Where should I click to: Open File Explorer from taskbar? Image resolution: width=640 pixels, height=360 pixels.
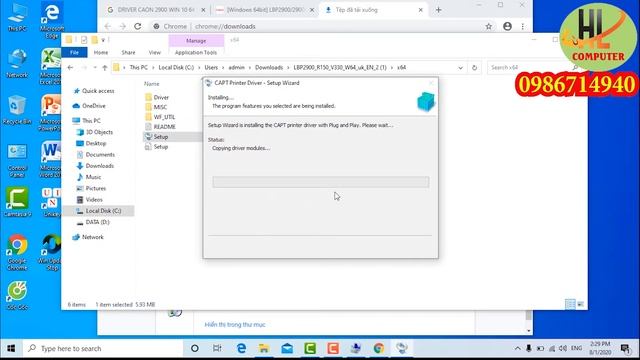coord(264,349)
